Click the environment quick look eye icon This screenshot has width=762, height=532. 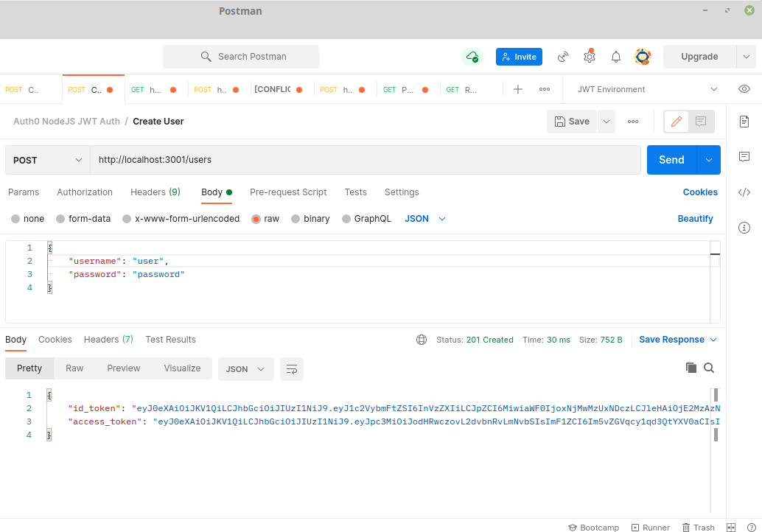[x=744, y=89]
